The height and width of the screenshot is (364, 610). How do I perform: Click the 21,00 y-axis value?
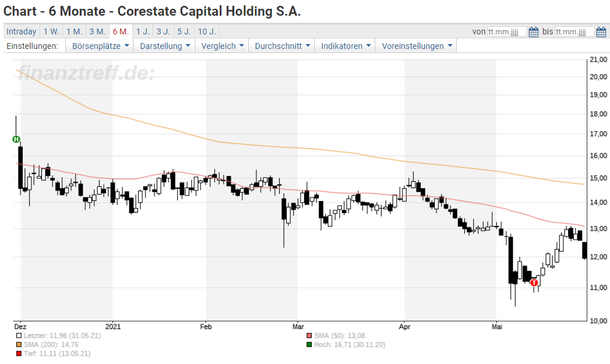pyautogui.click(x=598, y=59)
